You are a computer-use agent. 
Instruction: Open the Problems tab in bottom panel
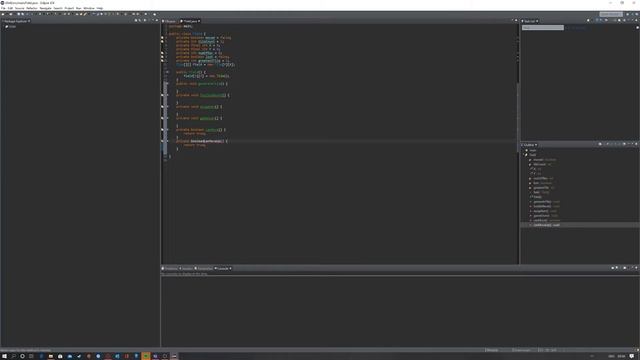[170, 269]
